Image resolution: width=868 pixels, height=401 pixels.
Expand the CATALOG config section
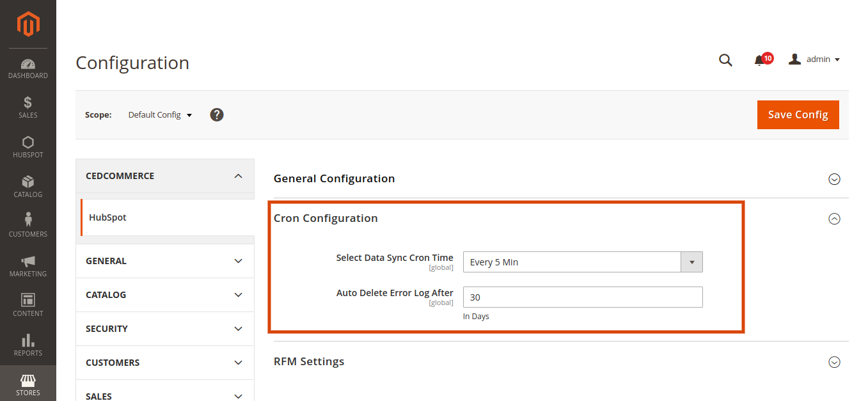click(165, 295)
